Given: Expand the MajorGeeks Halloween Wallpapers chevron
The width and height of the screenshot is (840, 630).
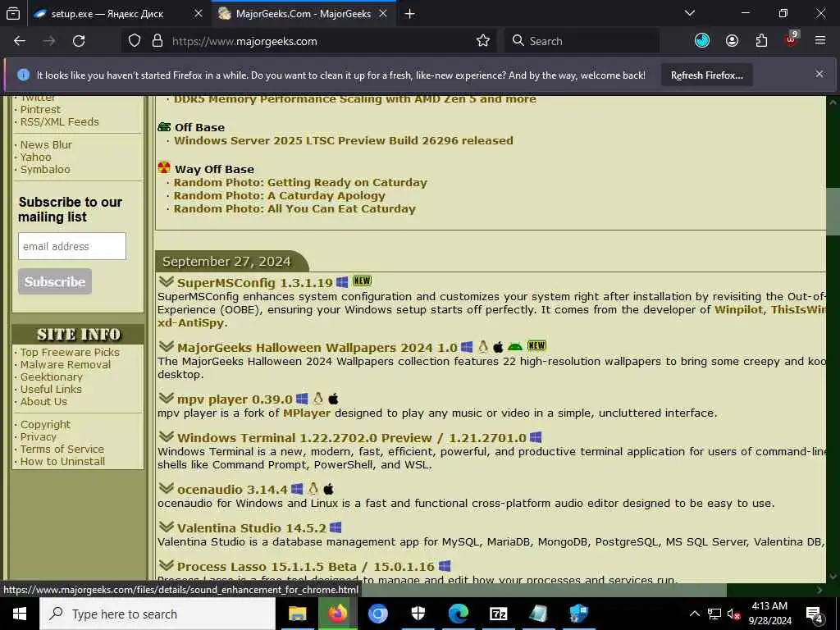Looking at the screenshot, I should [166, 346].
